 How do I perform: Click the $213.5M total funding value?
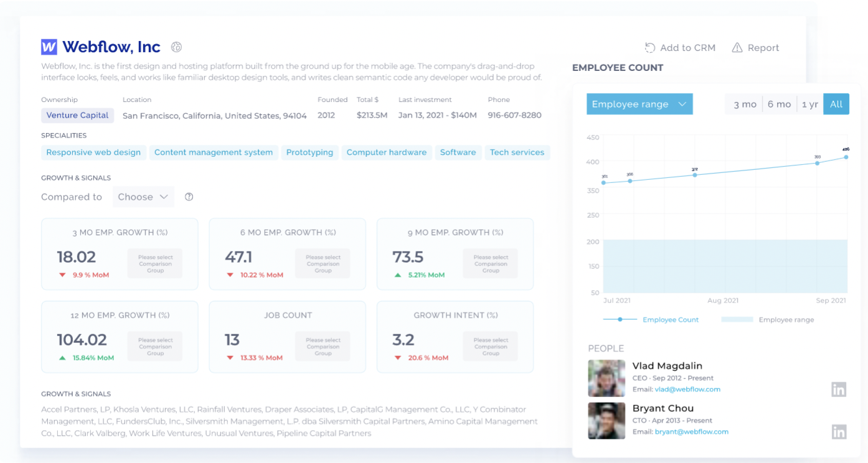pyautogui.click(x=372, y=116)
